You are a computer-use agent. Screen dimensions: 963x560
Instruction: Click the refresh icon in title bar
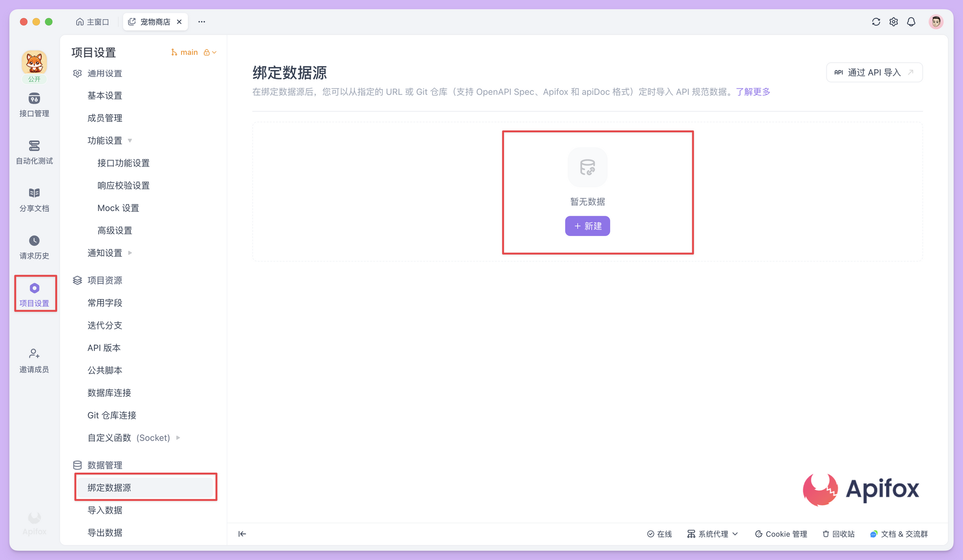tap(876, 22)
